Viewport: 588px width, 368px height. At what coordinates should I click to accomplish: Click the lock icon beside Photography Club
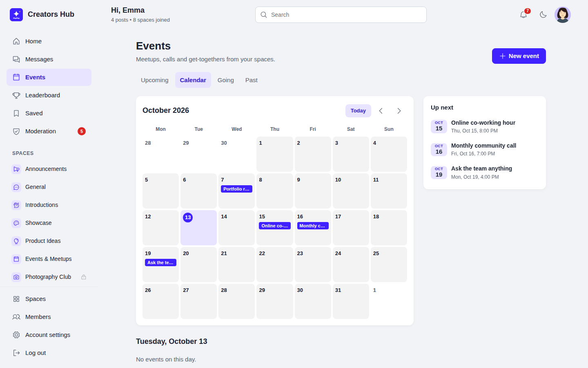point(84,277)
